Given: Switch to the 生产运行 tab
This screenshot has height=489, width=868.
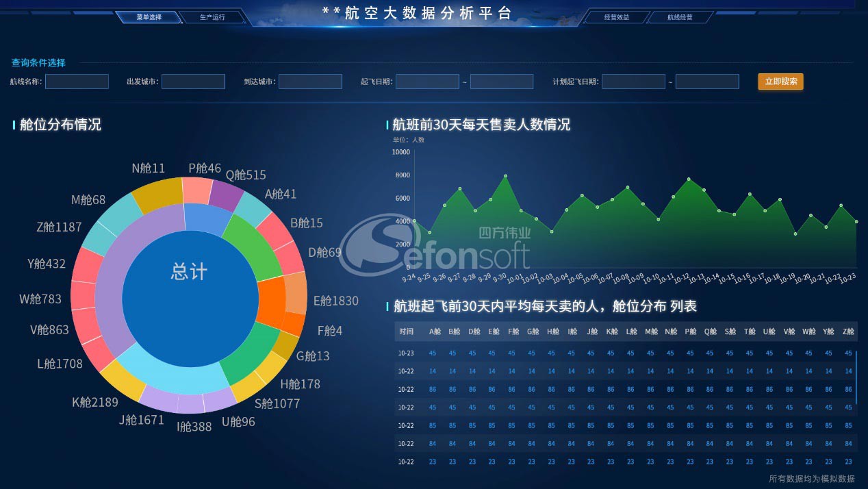Looking at the screenshot, I should [x=212, y=17].
